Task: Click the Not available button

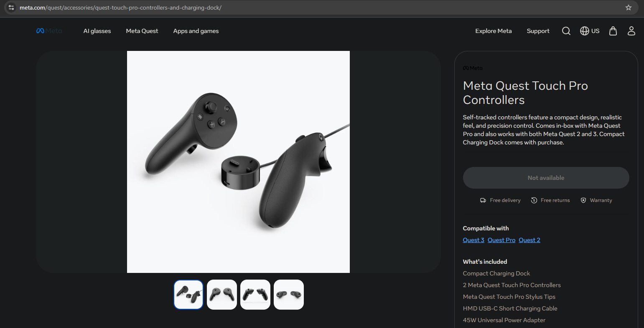Action: click(x=546, y=178)
